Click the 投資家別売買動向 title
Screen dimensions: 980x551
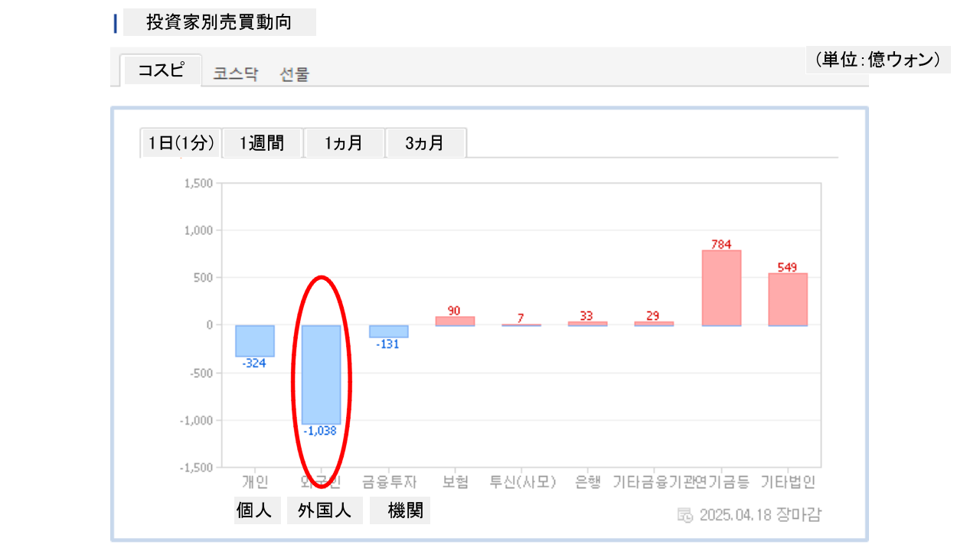(219, 22)
